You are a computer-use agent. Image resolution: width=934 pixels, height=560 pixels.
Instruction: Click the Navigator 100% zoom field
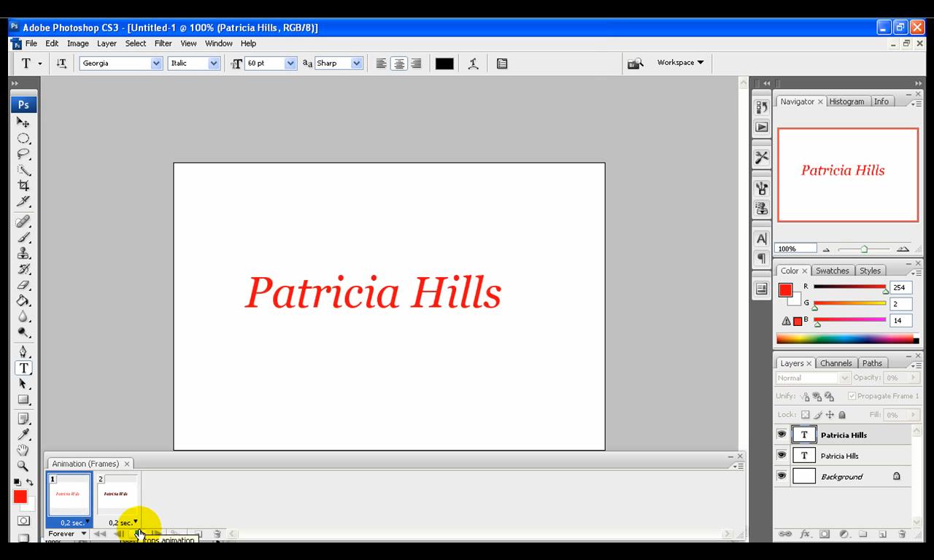tap(795, 249)
